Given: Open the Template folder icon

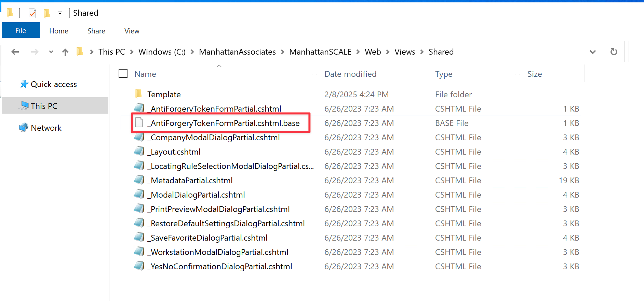Looking at the screenshot, I should click(138, 94).
